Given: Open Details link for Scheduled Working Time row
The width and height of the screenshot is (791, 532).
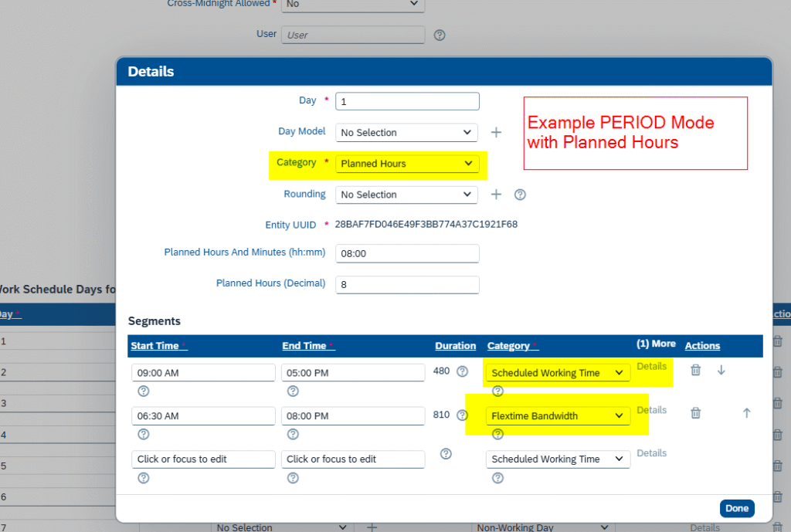Looking at the screenshot, I should [x=651, y=367].
